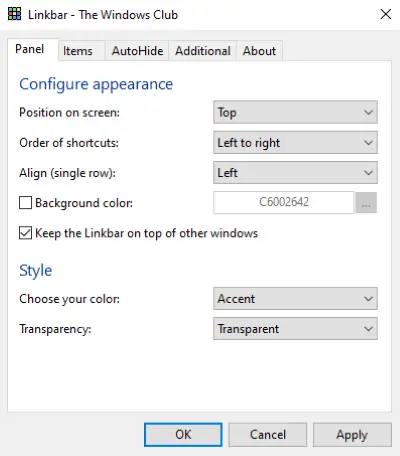This screenshot has height=456, width=400.
Task: Click the Linkbar app icon in title bar
Action: (14, 14)
